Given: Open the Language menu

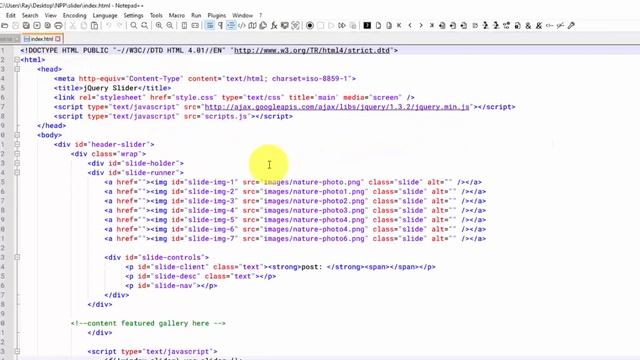Looking at the screenshot, I should click(x=104, y=15).
